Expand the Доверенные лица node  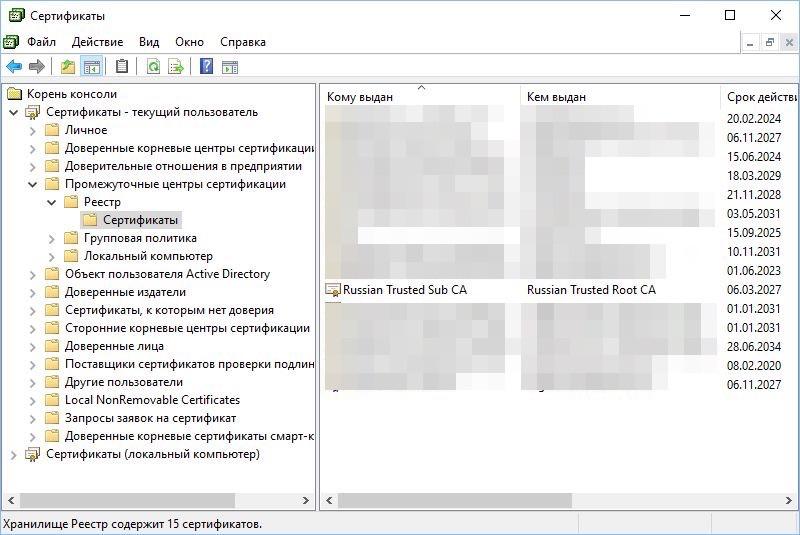coord(33,346)
